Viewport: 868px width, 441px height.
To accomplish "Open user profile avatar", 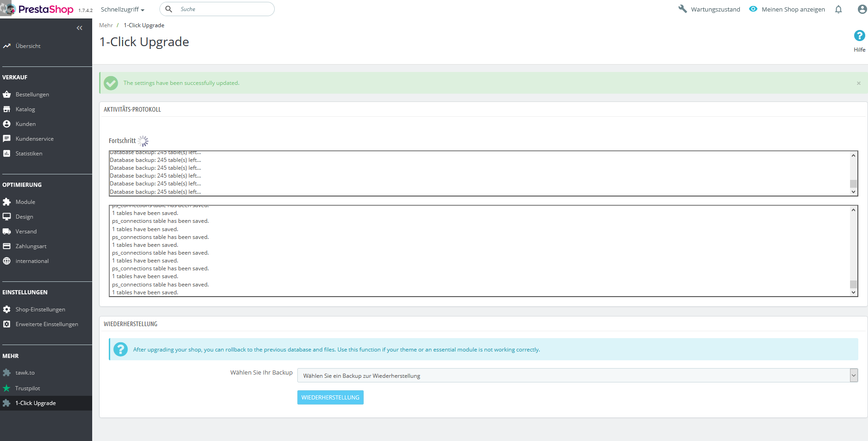I will tap(862, 9).
